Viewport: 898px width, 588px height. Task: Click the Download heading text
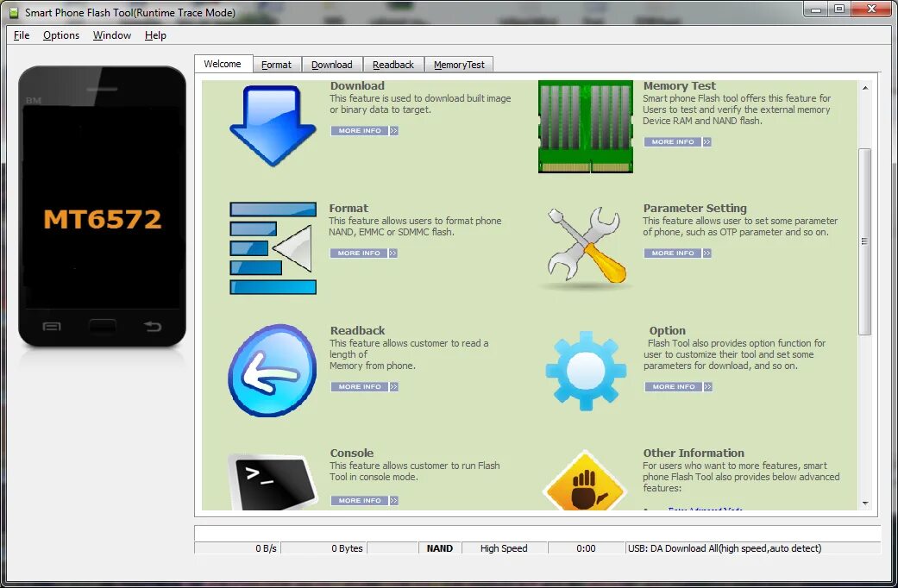pos(357,86)
